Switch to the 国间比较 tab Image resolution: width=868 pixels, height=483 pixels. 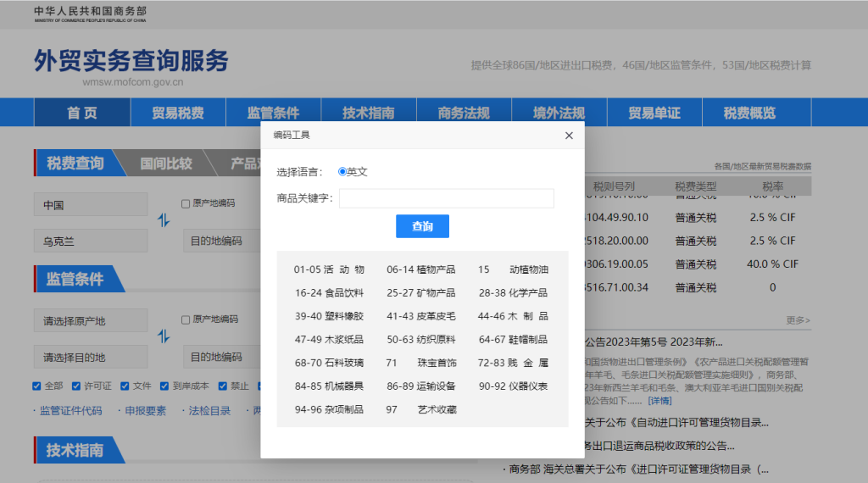pos(165,163)
